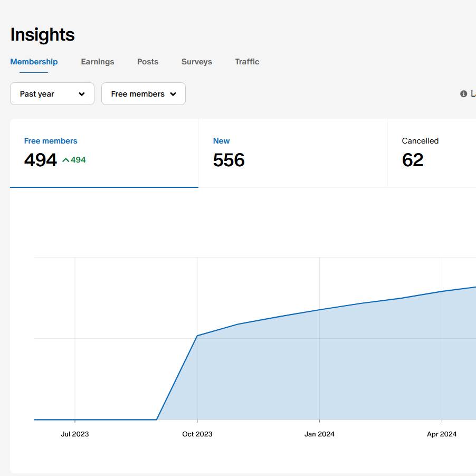Select the Surveys tab
The height and width of the screenshot is (476, 476).
tap(196, 62)
